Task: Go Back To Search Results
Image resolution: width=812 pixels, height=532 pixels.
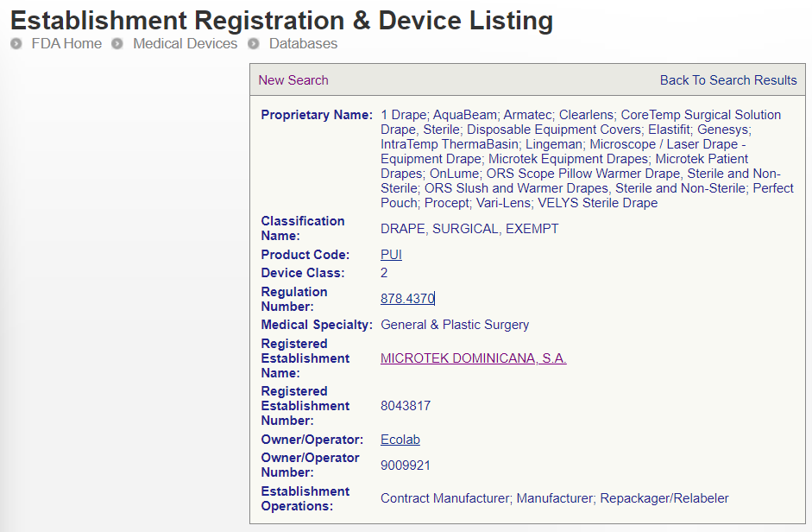Action: (x=728, y=80)
